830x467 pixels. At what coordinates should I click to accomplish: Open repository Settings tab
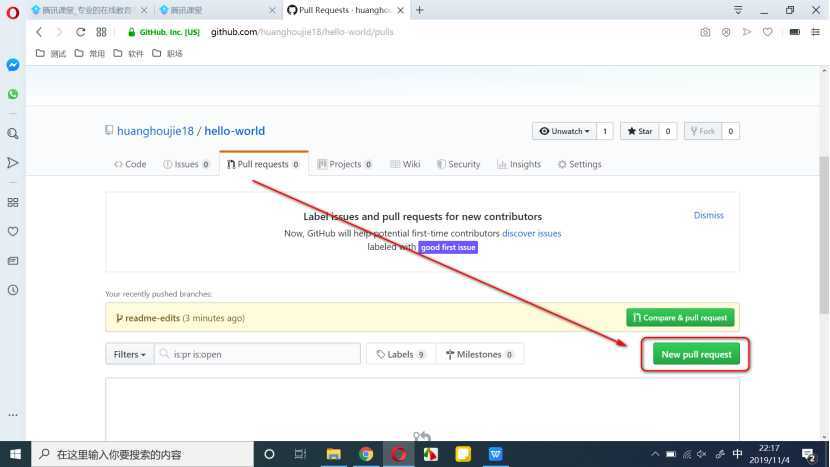pyautogui.click(x=580, y=164)
